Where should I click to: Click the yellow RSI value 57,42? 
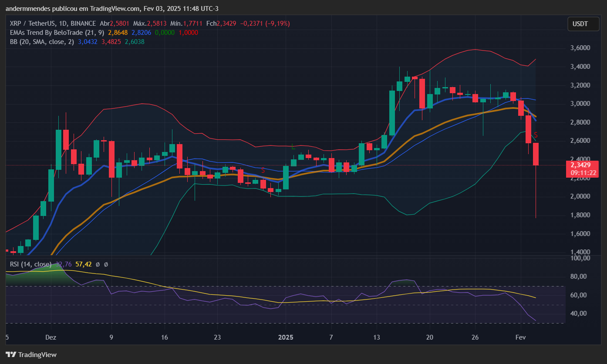coord(83,264)
